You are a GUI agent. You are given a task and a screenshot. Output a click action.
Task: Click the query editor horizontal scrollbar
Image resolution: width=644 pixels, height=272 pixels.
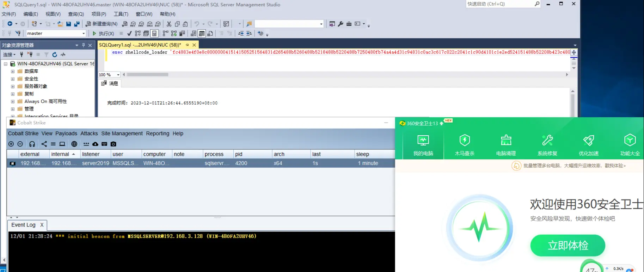147,75
